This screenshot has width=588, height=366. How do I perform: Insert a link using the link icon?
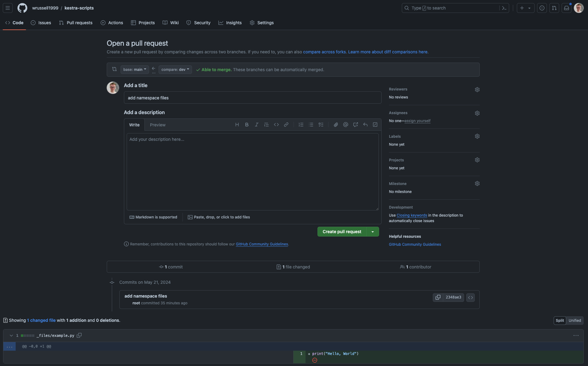286,125
